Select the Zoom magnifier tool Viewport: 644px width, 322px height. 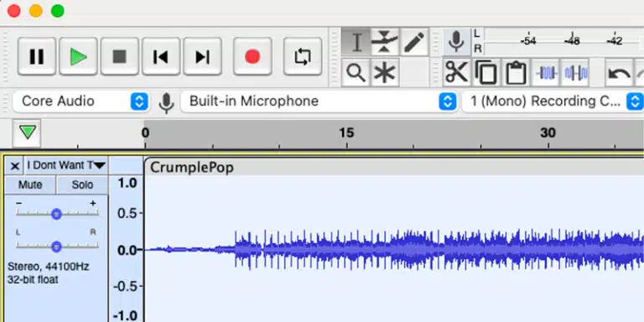pos(356,73)
